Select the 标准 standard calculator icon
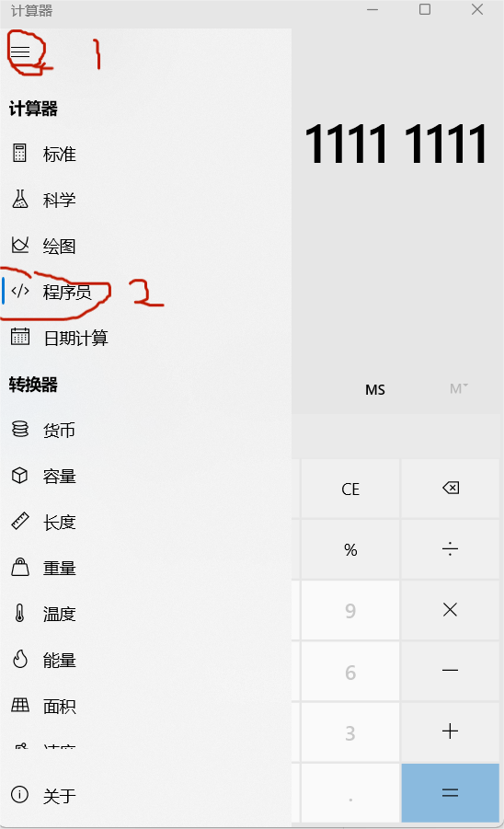The width and height of the screenshot is (504, 829). (19, 153)
